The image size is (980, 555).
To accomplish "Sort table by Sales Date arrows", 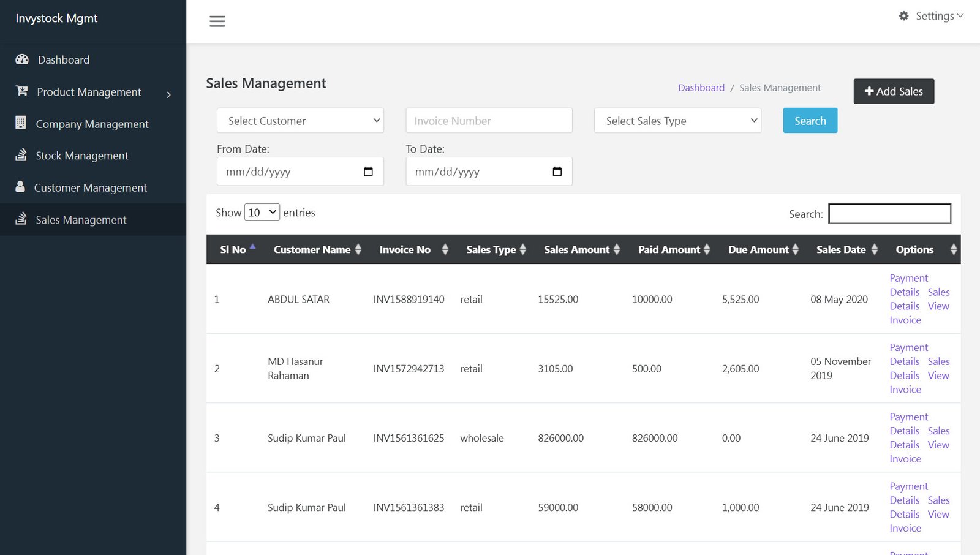I will tap(875, 249).
